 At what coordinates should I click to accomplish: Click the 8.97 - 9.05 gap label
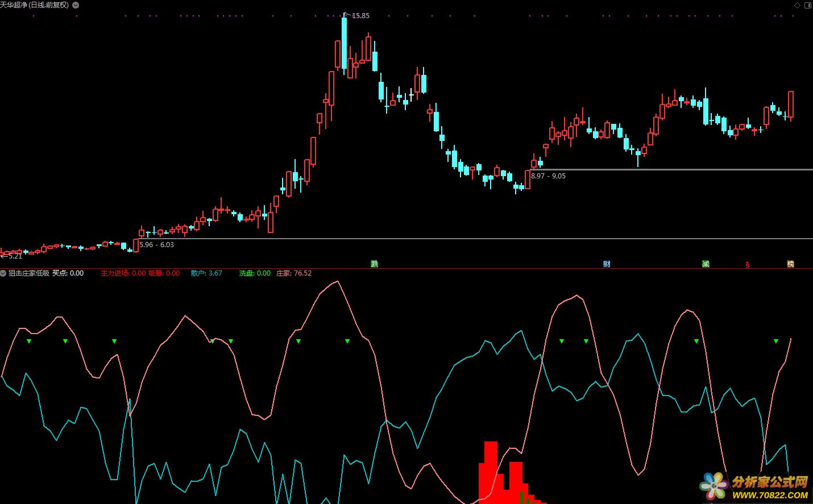click(548, 176)
